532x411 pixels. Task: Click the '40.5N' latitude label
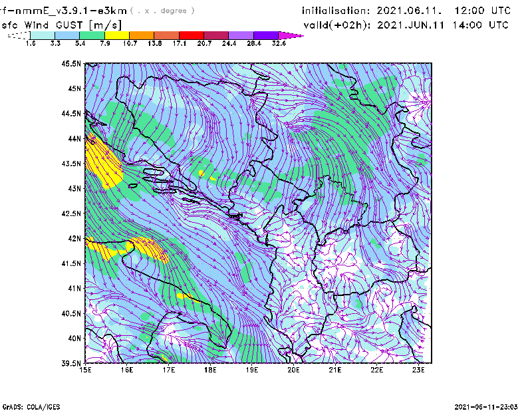(x=71, y=314)
